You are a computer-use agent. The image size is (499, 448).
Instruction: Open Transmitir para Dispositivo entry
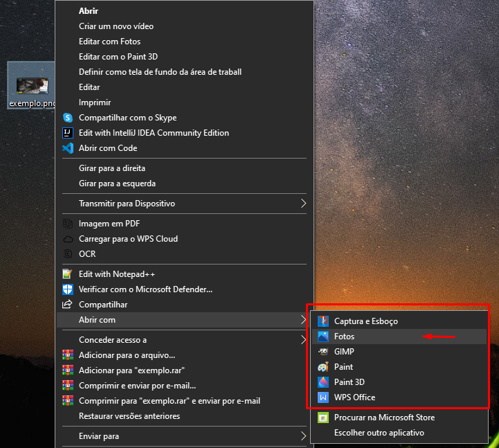coord(185,204)
